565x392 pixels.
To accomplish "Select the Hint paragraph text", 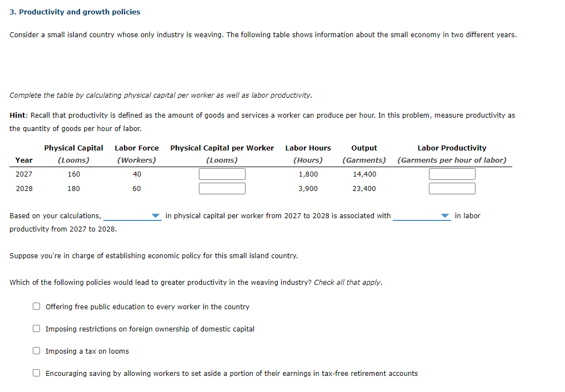I will 261,115.
